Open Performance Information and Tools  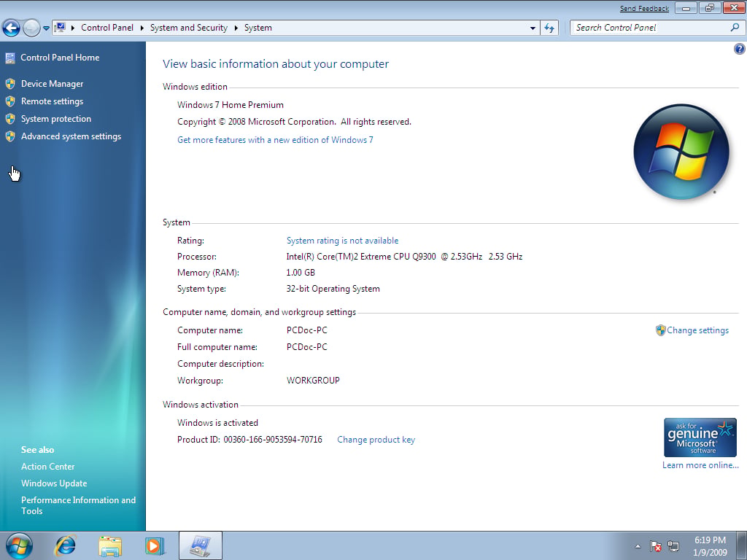[x=78, y=505]
